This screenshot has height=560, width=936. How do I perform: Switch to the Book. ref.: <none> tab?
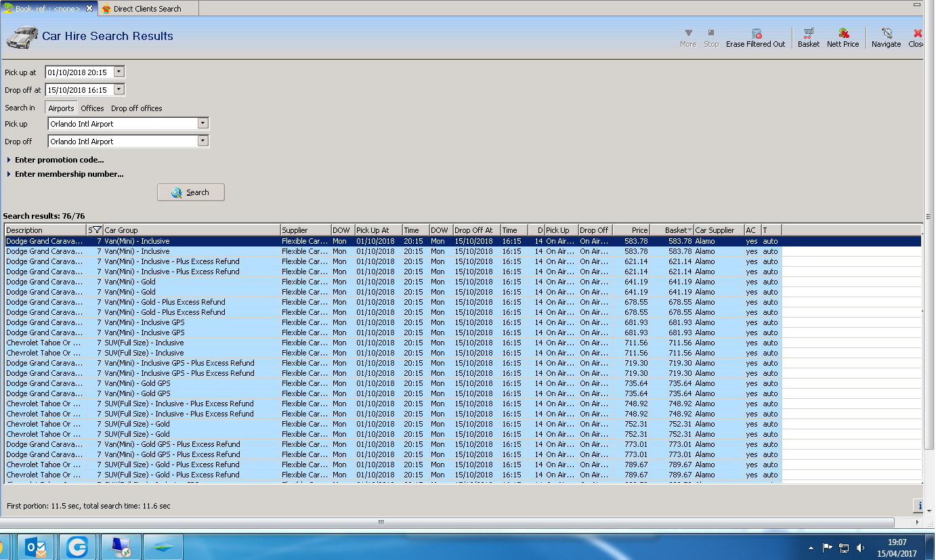click(49, 8)
